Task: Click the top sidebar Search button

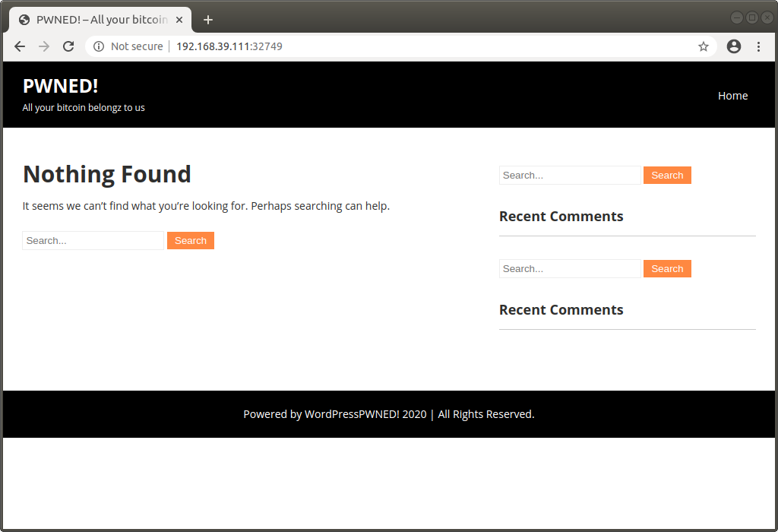Action: (666, 175)
